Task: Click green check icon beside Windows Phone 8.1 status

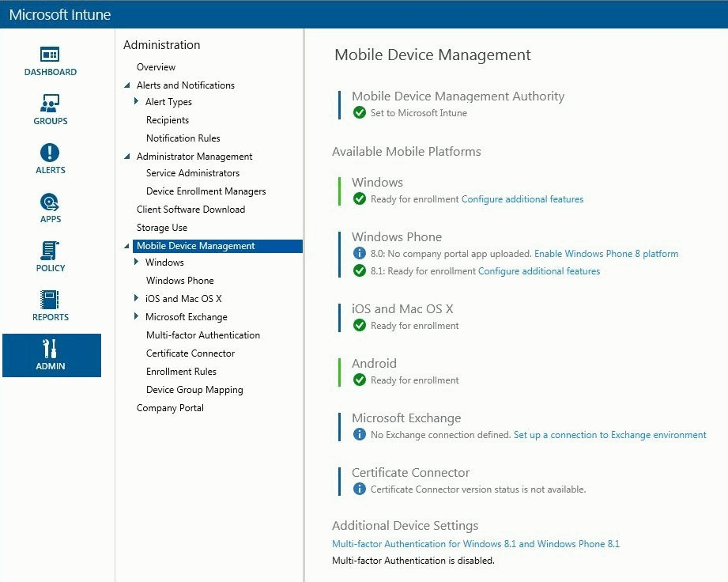Action: pyautogui.click(x=360, y=270)
